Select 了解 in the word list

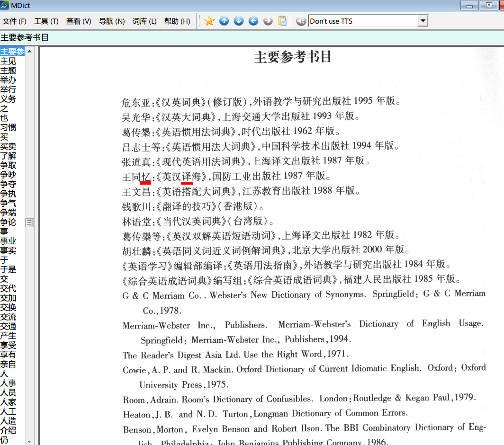point(8,156)
